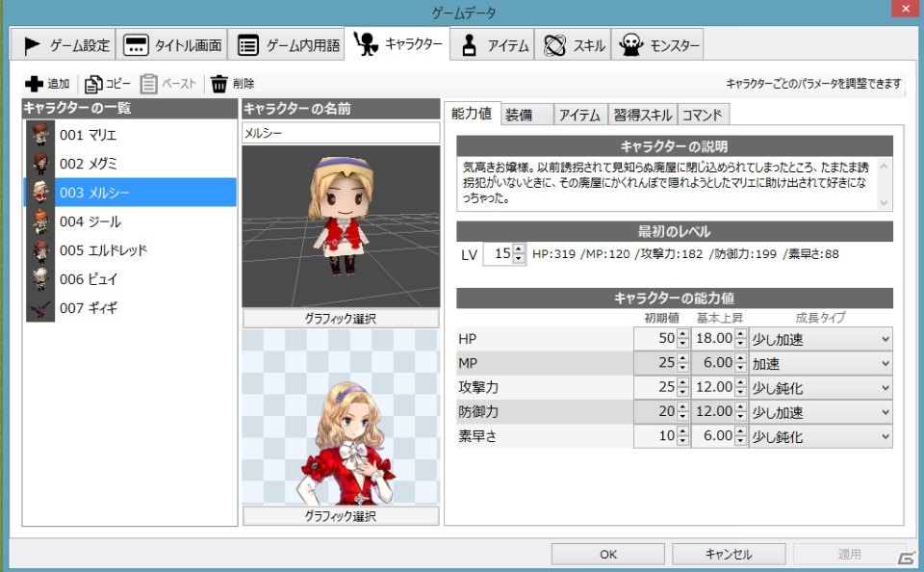Click グラフィック選択 under the portrait
924x572 pixels.
[341, 516]
